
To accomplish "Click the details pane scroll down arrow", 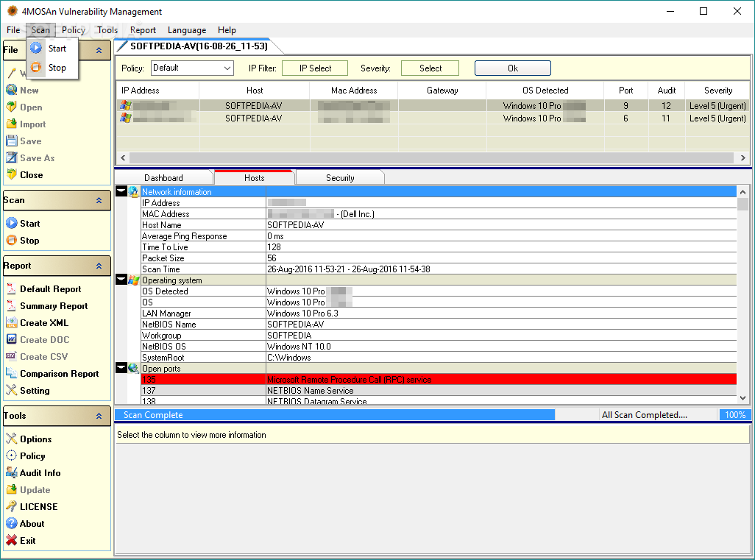I will coord(743,398).
